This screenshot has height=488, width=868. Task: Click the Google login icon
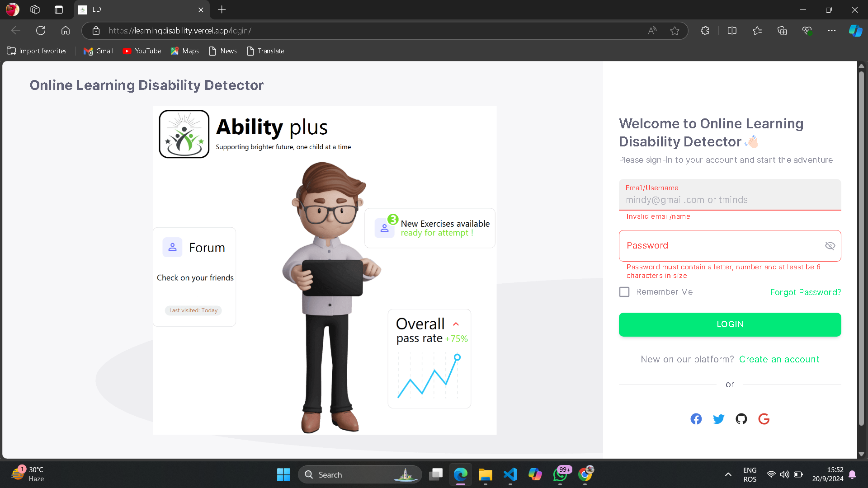764,418
